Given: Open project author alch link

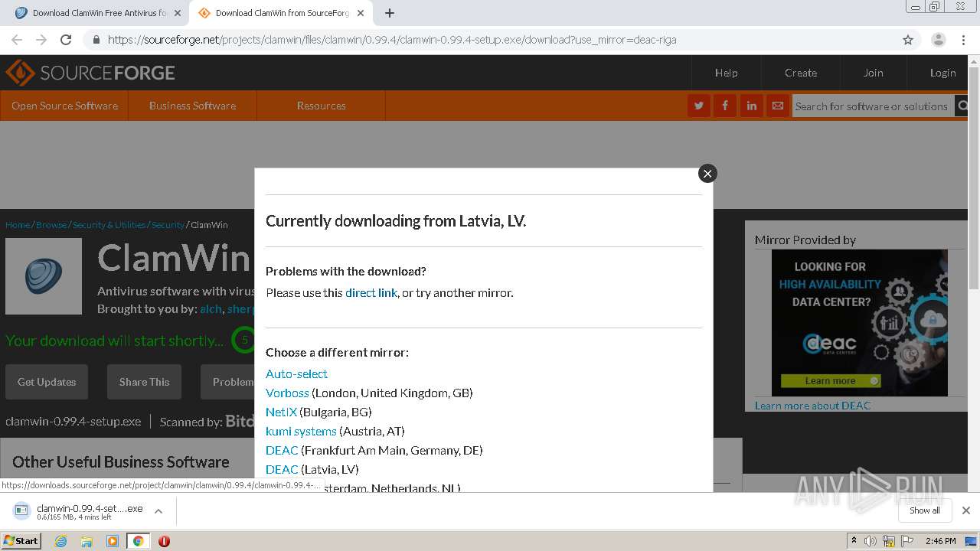Looking at the screenshot, I should pos(211,309).
